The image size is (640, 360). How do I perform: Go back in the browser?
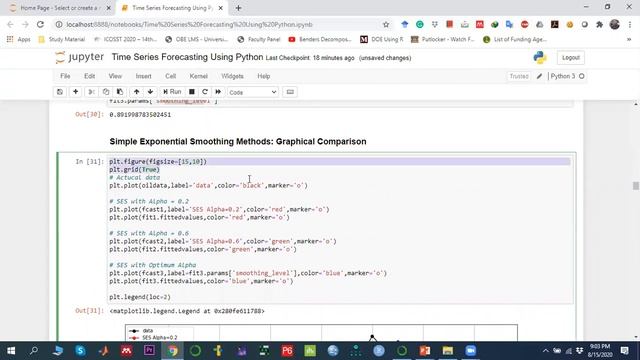(10, 24)
